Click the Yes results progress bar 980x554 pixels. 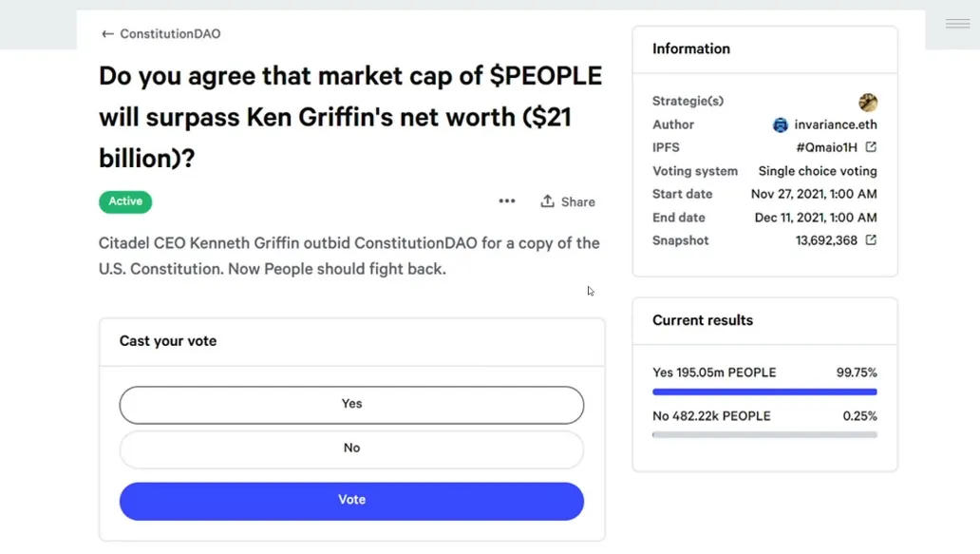(764, 392)
